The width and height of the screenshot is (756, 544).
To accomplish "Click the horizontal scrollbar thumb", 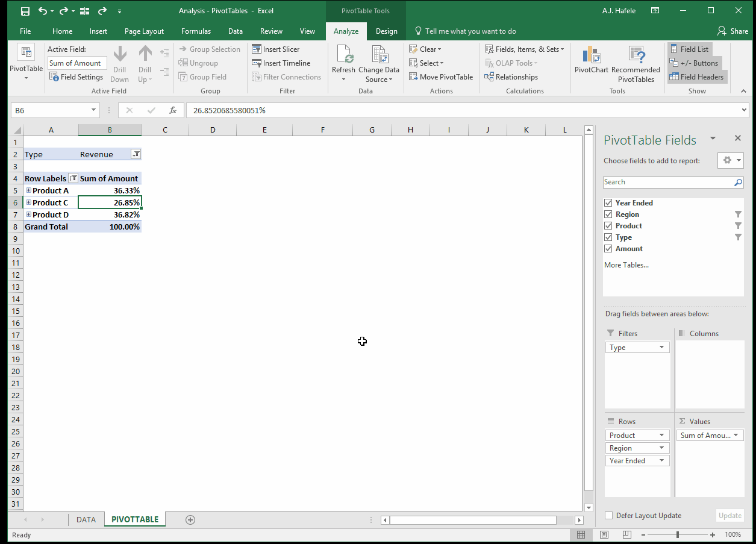I will pyautogui.click(x=473, y=520).
